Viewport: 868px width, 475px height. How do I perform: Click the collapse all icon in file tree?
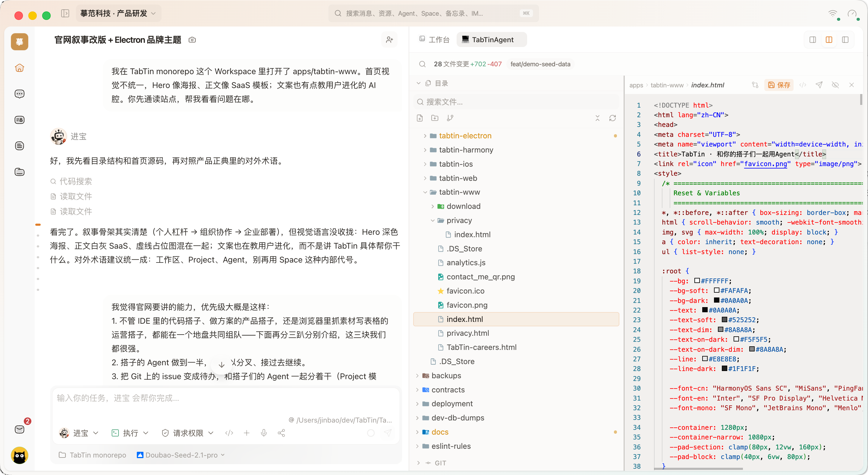point(597,118)
